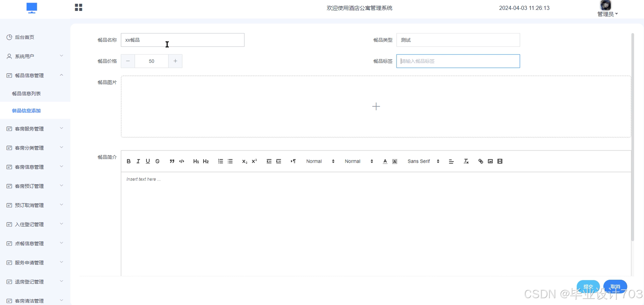Insert an image into editor
Viewport: 644px width, 305px height.
[x=490, y=161]
